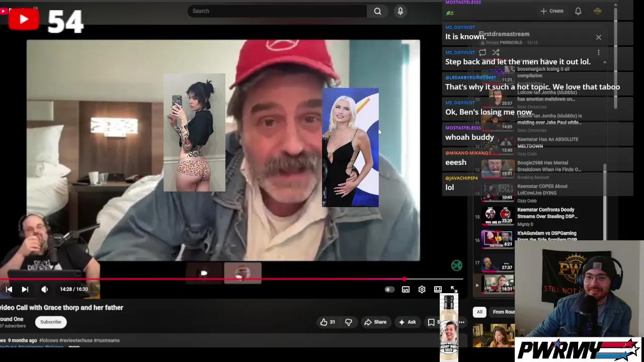Like the video showing 31 likes
644x362 pixels.
point(327,322)
